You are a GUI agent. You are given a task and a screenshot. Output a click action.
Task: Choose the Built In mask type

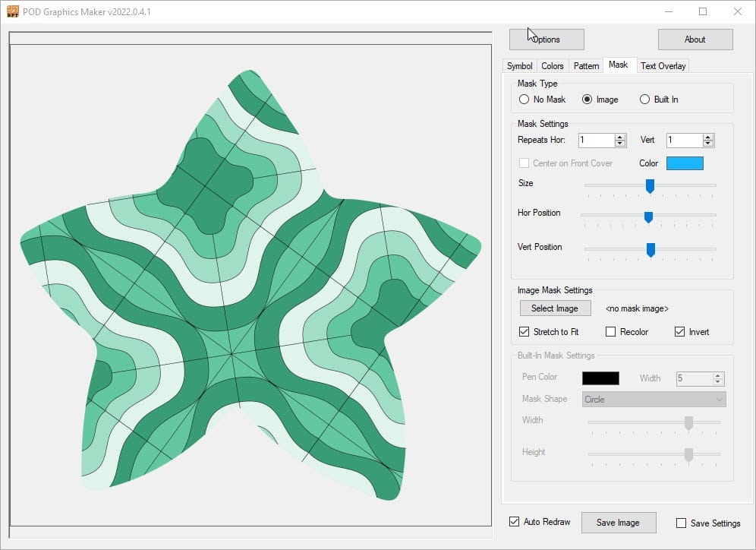645,100
